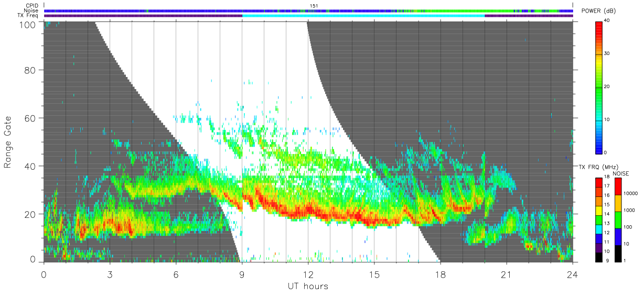Click the NOISE color scale bar
Viewport: 644px width, 297px height.
click(618, 220)
